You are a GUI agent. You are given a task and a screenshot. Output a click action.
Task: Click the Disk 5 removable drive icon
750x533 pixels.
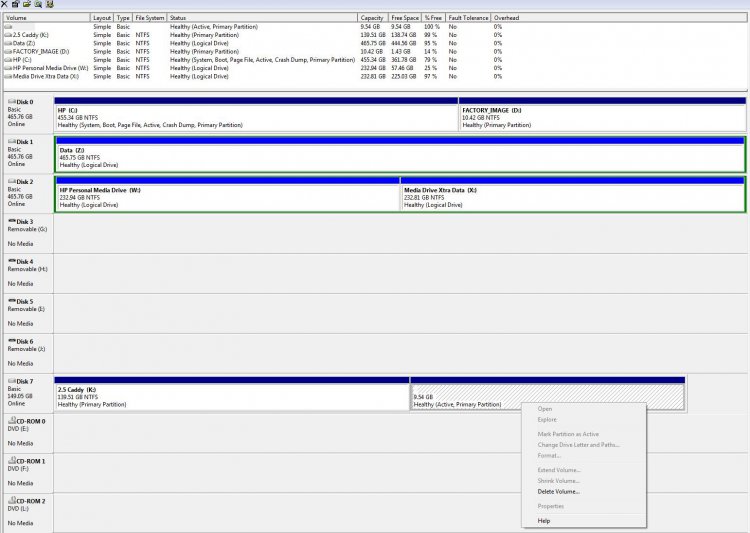pyautogui.click(x=12, y=301)
